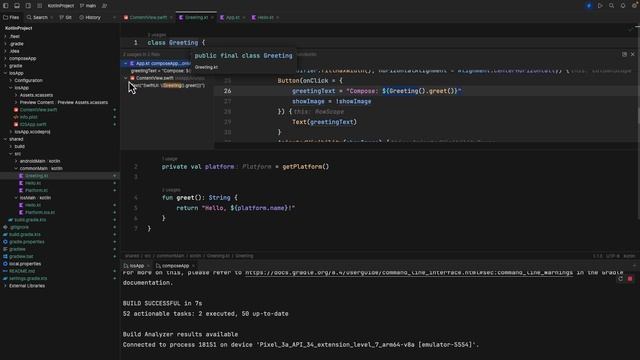
Task: Select Platform.kt Kotlin icon under commonMain
Action: click(x=21, y=191)
